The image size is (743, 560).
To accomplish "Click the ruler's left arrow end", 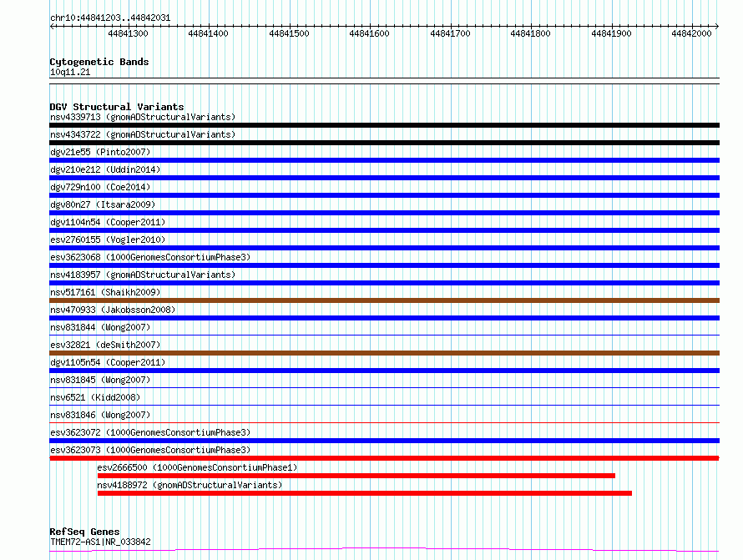I will [x=52, y=27].
